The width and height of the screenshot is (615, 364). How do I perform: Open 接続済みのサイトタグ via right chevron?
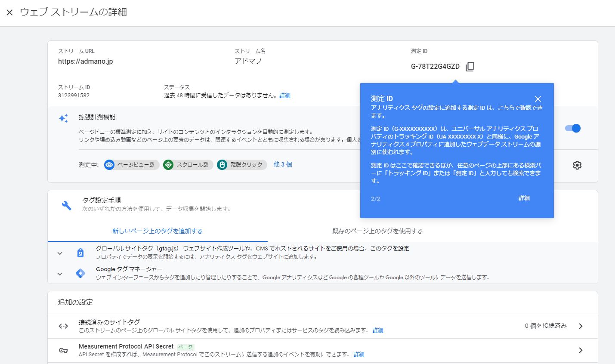pos(581,326)
